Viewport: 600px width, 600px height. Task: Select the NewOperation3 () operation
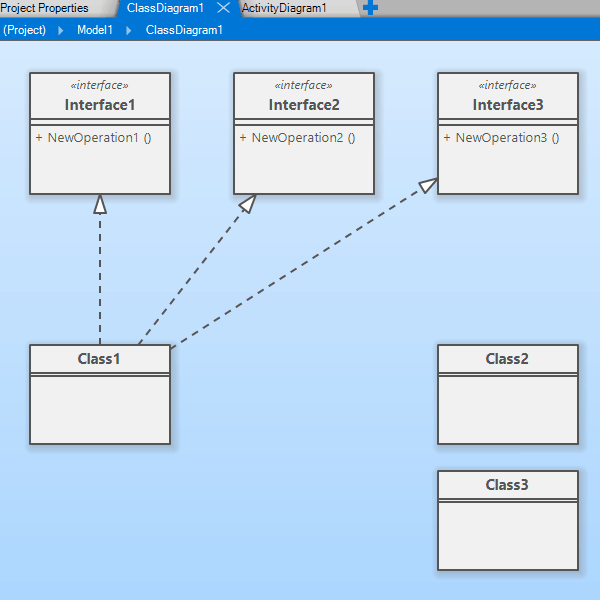click(502, 138)
